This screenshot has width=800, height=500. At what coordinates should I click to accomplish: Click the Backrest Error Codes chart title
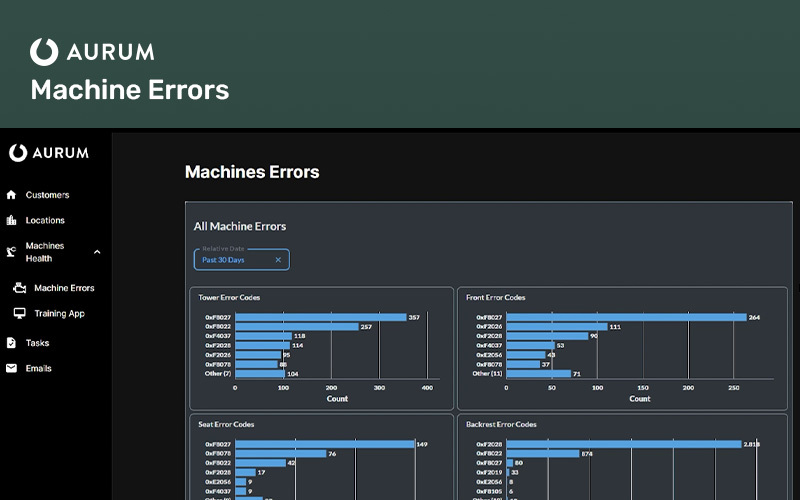coord(501,424)
